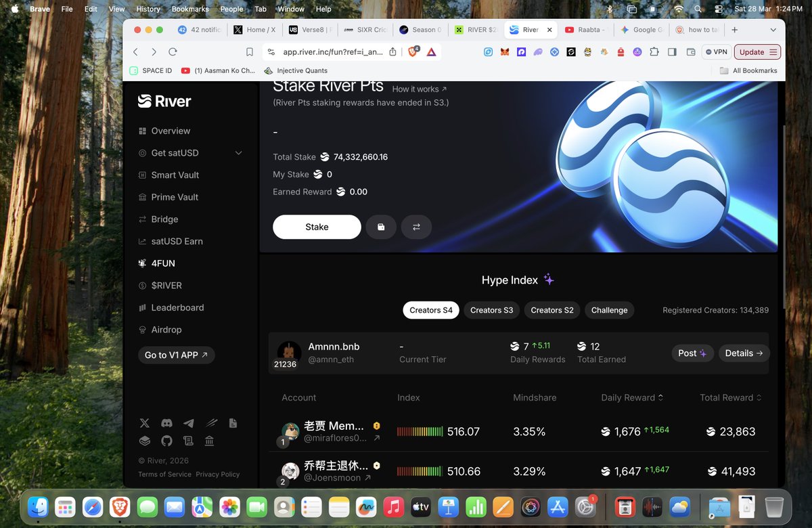Open the MetaMask fox extension
812x528 pixels.
point(505,52)
